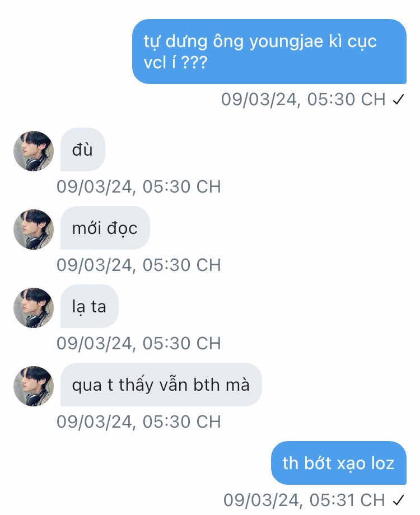Select the 'qua t thấy vẫn bth mà' bubble

point(161,384)
